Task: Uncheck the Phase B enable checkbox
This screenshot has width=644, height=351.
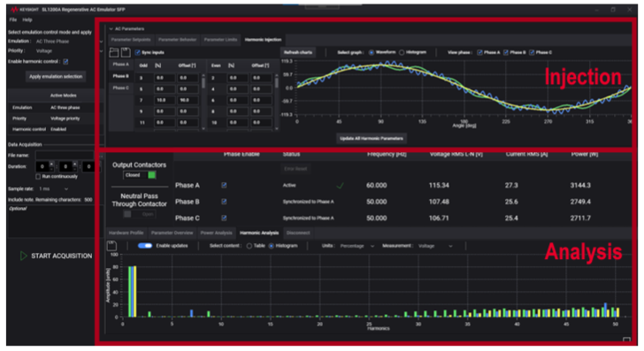Action: (x=224, y=202)
